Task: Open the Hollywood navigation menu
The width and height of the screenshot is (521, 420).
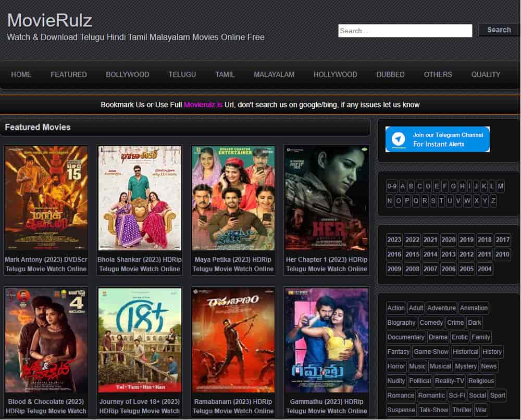Action: (335, 74)
